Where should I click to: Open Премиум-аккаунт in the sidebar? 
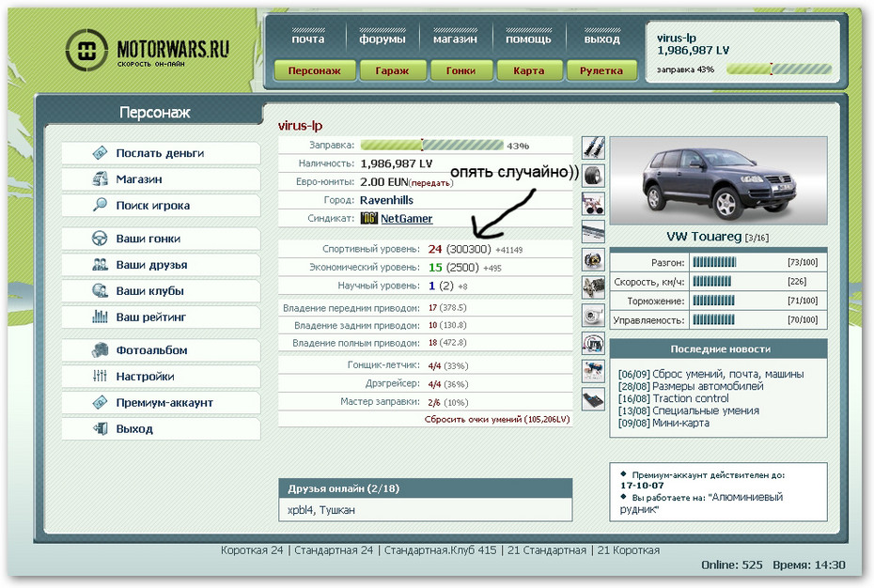(x=161, y=402)
